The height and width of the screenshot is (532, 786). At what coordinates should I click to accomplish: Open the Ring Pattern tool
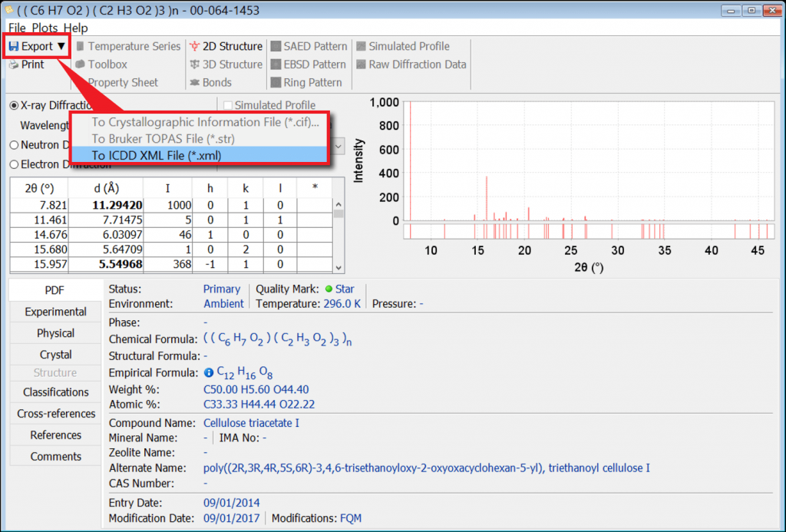pos(306,83)
